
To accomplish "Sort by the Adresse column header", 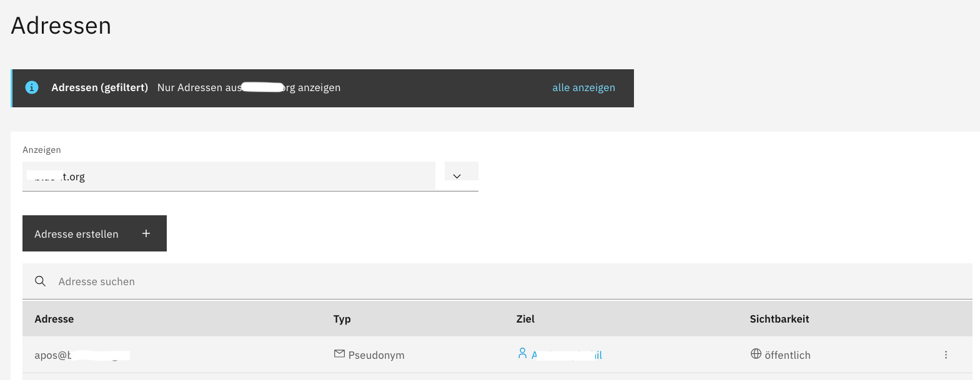I will [x=54, y=319].
